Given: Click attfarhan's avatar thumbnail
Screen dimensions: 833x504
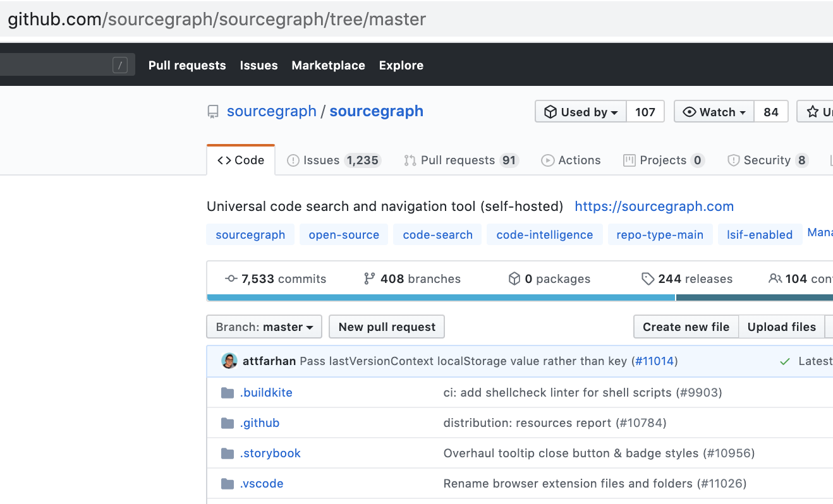Looking at the screenshot, I should point(229,361).
